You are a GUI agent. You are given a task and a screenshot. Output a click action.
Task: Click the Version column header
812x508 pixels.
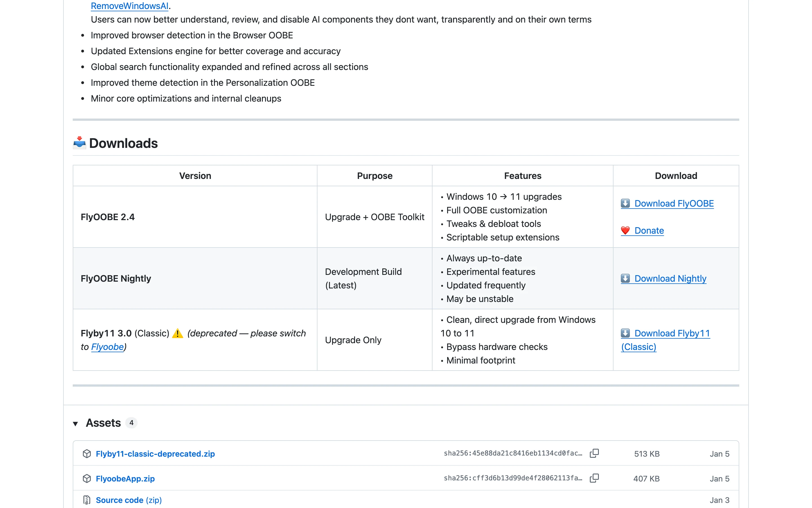coord(195,176)
